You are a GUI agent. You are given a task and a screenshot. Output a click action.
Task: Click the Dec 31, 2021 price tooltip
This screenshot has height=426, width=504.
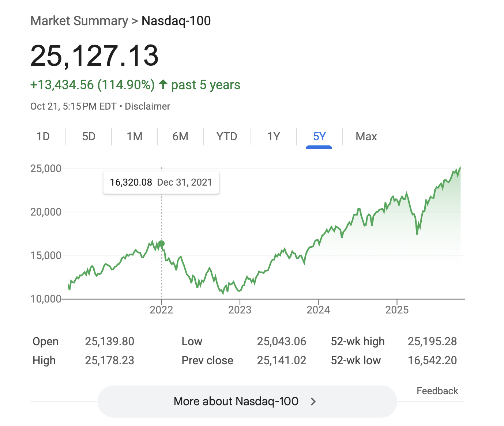161,182
